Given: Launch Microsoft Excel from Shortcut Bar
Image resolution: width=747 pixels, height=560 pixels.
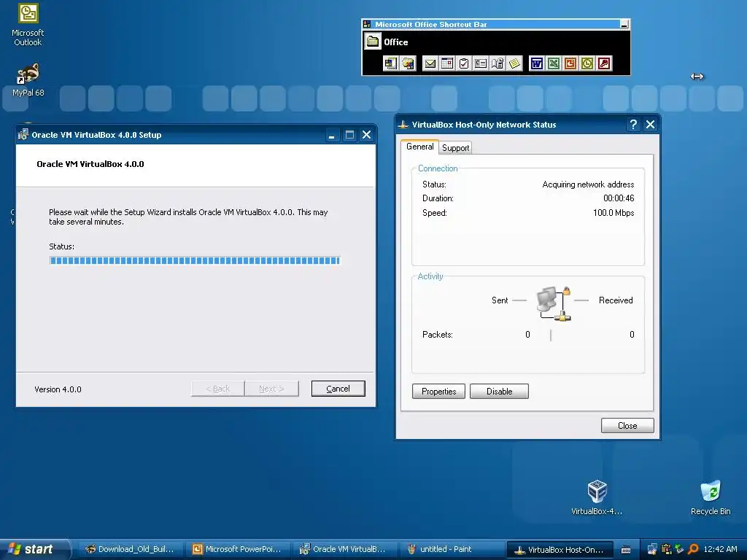Looking at the screenshot, I should coord(554,63).
